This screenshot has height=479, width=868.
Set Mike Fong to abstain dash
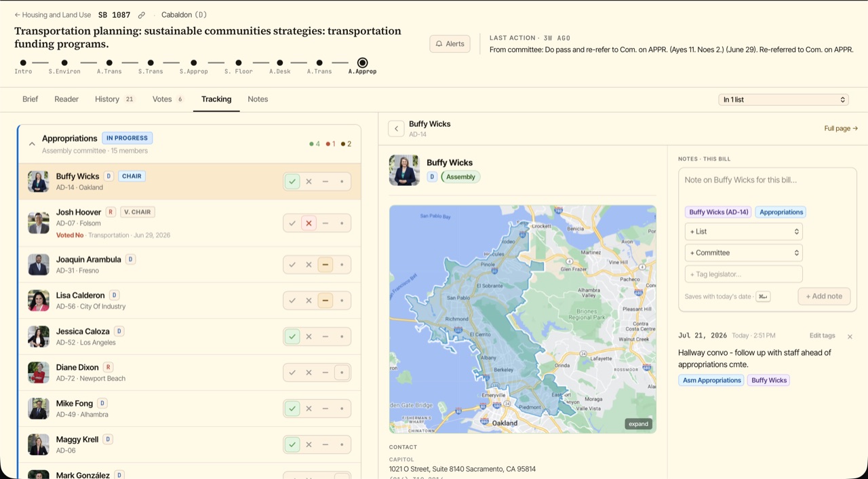pyautogui.click(x=325, y=408)
